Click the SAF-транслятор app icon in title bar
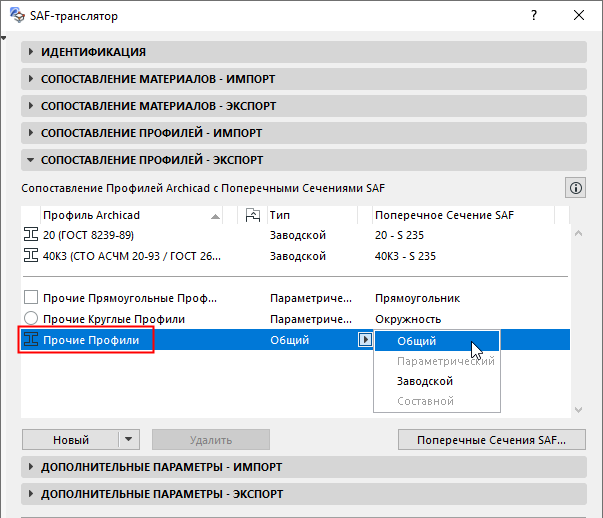Viewport: 603px width, 518px height. click(x=17, y=15)
